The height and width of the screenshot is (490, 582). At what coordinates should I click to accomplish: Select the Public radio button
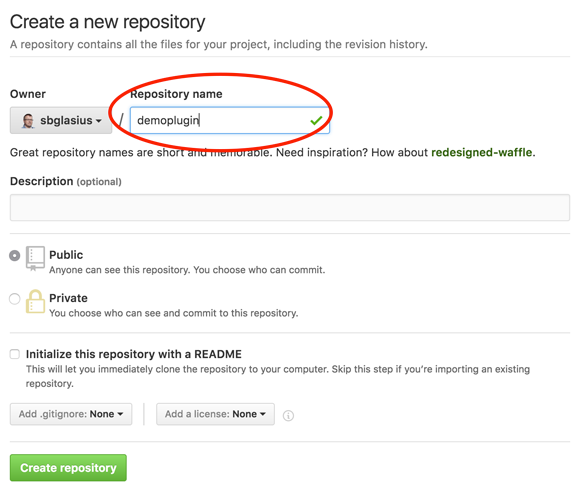[x=14, y=255]
